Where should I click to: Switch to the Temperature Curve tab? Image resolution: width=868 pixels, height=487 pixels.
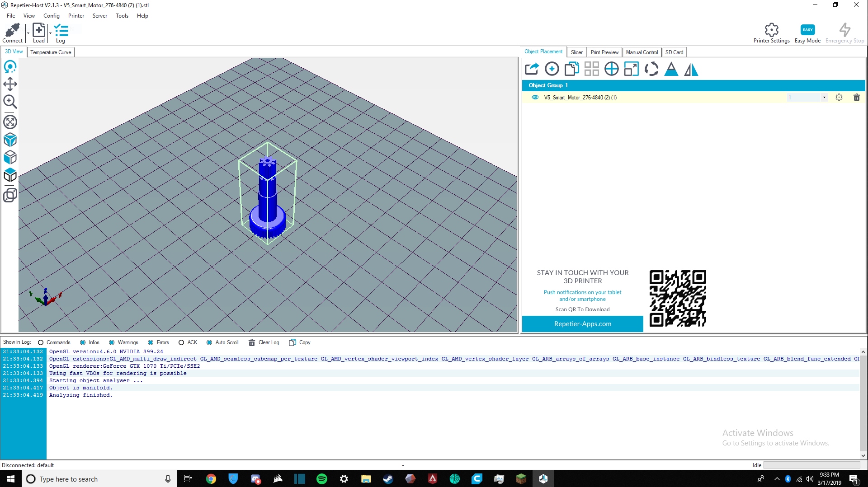coord(51,52)
